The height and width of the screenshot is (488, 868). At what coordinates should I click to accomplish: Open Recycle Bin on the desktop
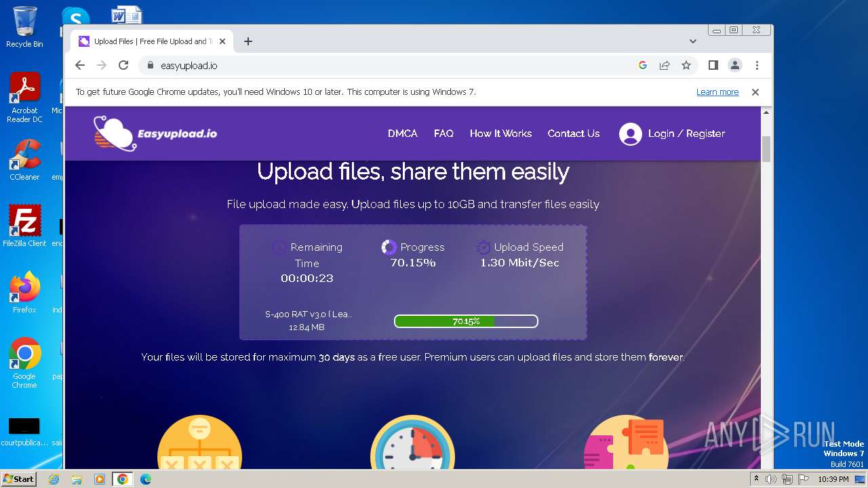[24, 27]
